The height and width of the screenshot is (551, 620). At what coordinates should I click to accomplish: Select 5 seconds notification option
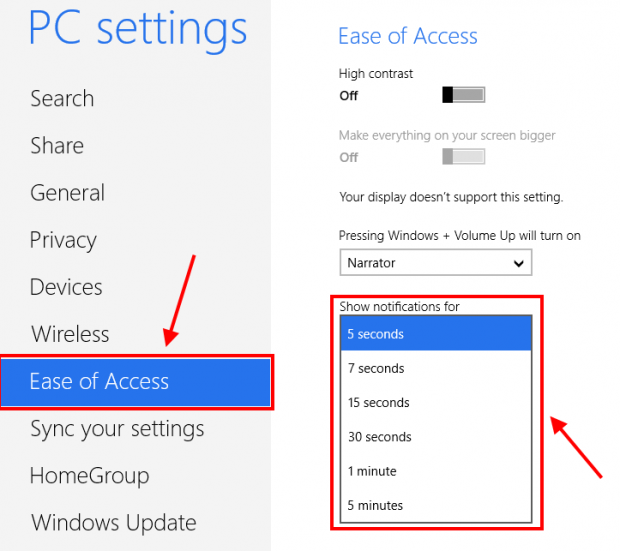click(436, 333)
